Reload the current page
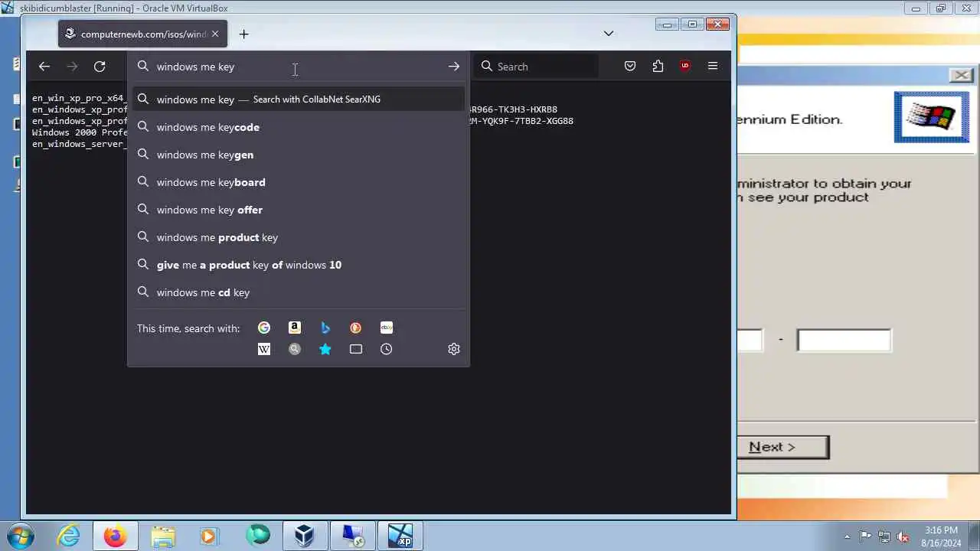 100,67
